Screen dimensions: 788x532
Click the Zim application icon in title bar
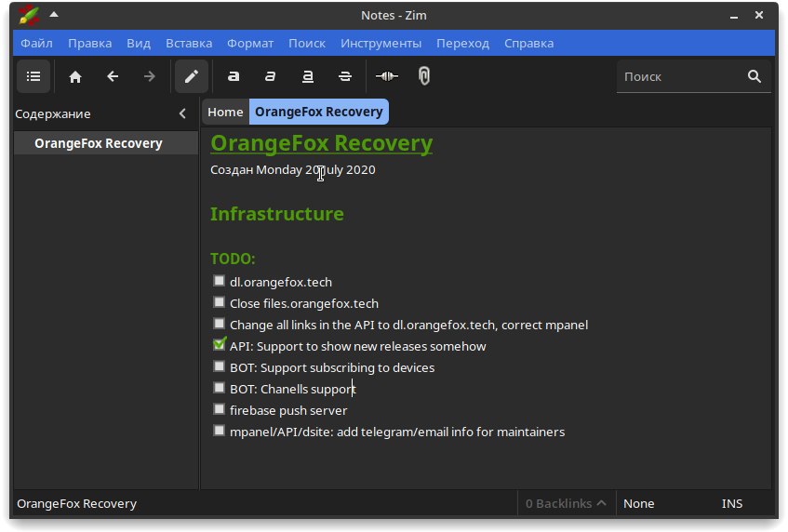point(29,15)
